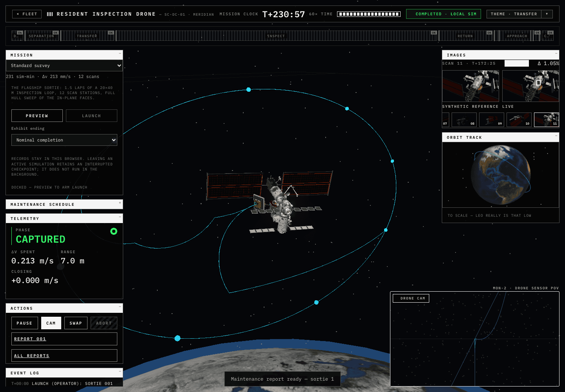The image size is (565, 392).
Task: Click the Drone Cam label
Action: 411,298
